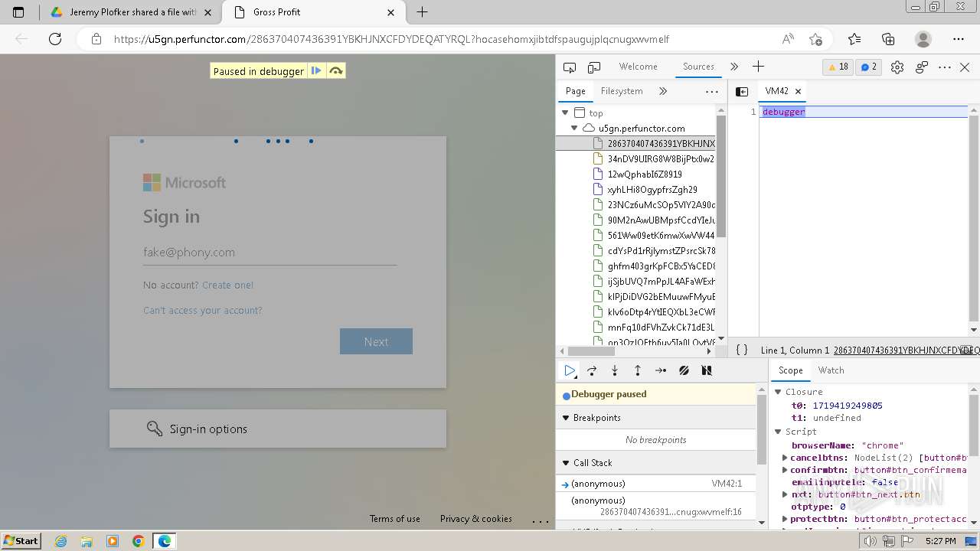Screen dimensions: 980x551
Task: Expand confirmbtn scope variable
Action: click(785, 470)
